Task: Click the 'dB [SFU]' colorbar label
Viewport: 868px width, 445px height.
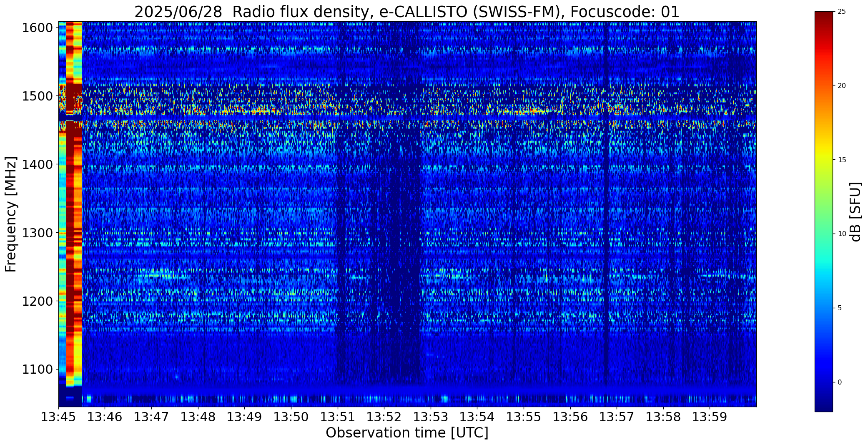Action: 856,212
